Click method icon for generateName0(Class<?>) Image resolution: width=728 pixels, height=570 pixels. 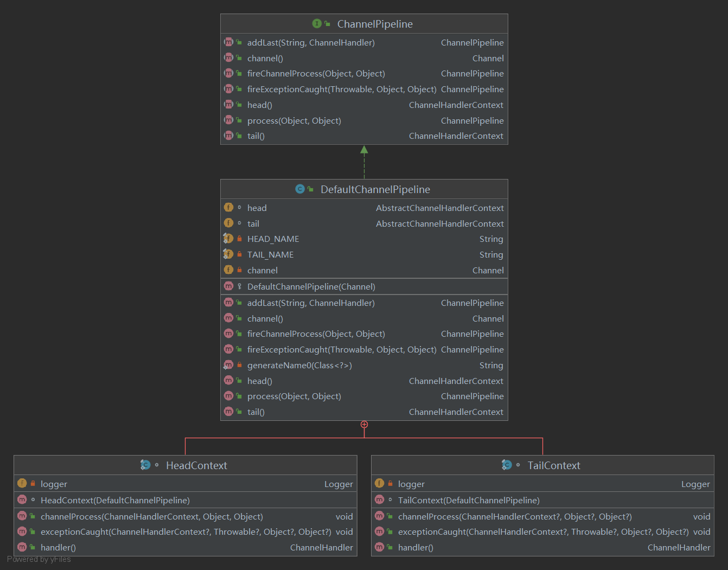point(228,365)
